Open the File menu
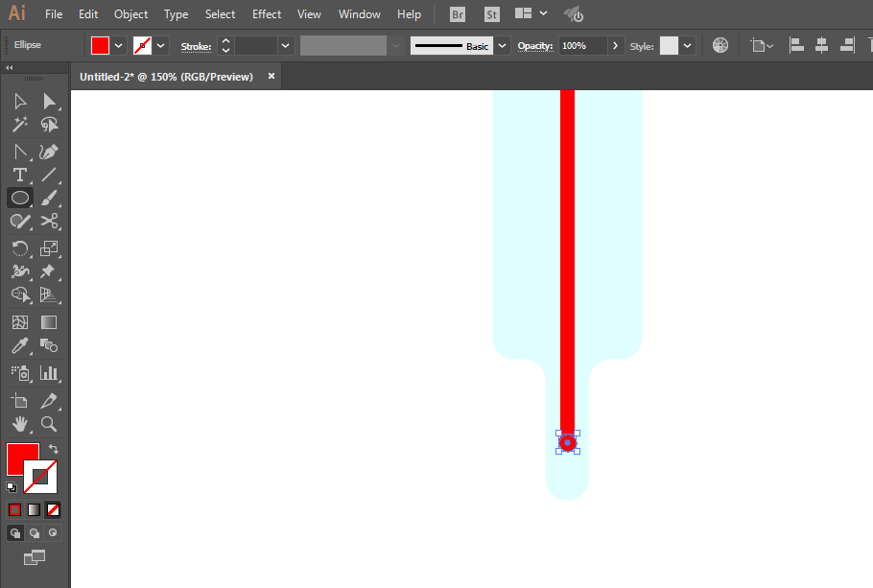873x588 pixels. point(54,14)
